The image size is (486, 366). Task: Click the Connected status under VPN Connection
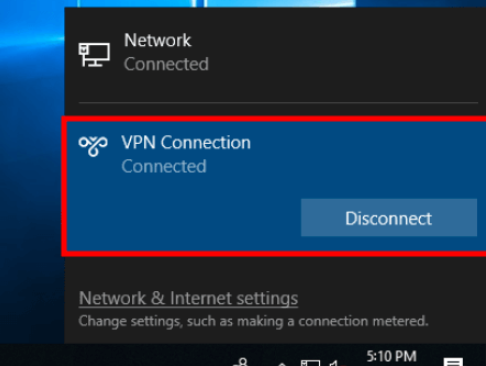tap(164, 166)
